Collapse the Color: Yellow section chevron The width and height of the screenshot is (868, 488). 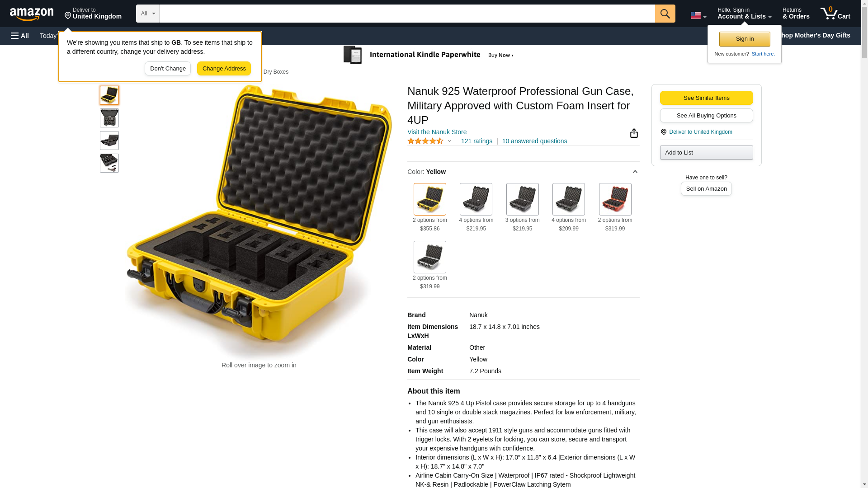point(635,172)
